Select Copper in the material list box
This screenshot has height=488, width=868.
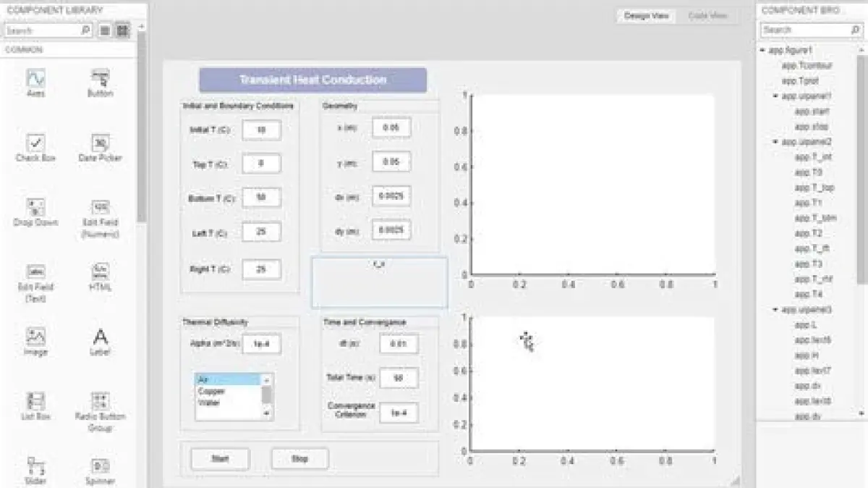212,391
